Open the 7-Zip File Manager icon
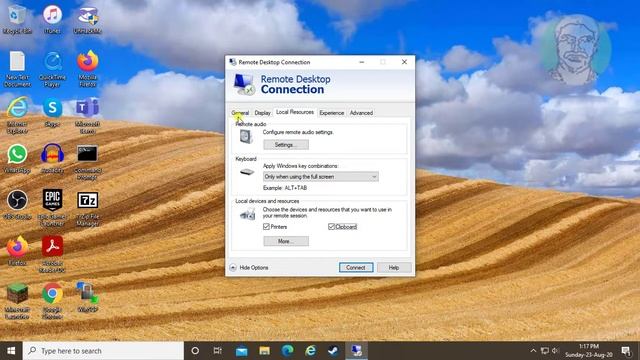Image resolution: width=640 pixels, height=360 pixels. (87, 208)
